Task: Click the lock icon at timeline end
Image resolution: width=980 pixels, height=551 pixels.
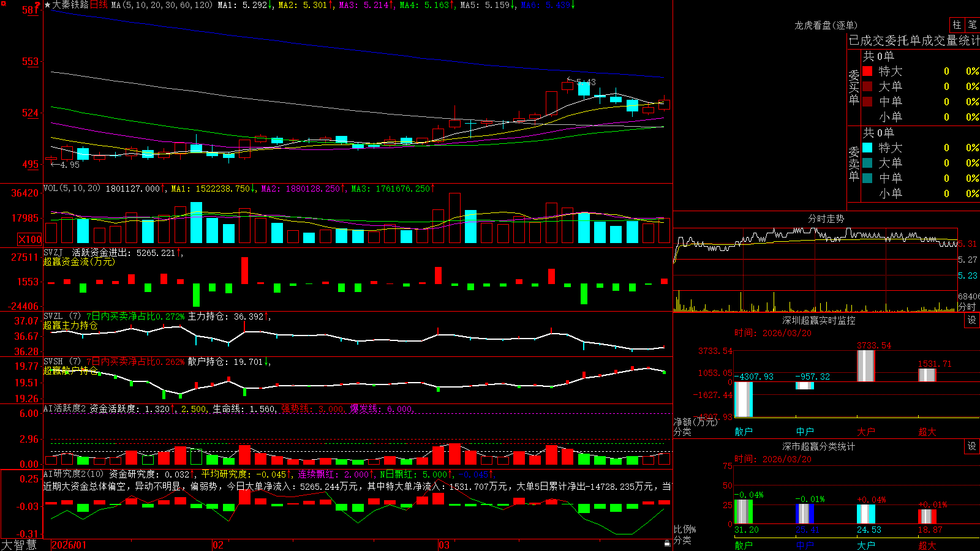Action: tap(668, 544)
